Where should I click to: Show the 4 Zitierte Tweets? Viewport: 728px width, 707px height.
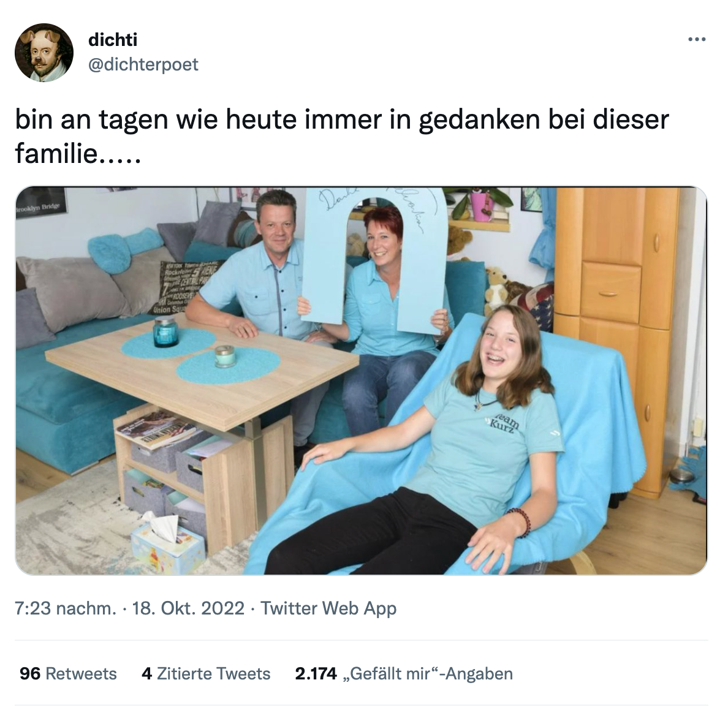click(206, 673)
